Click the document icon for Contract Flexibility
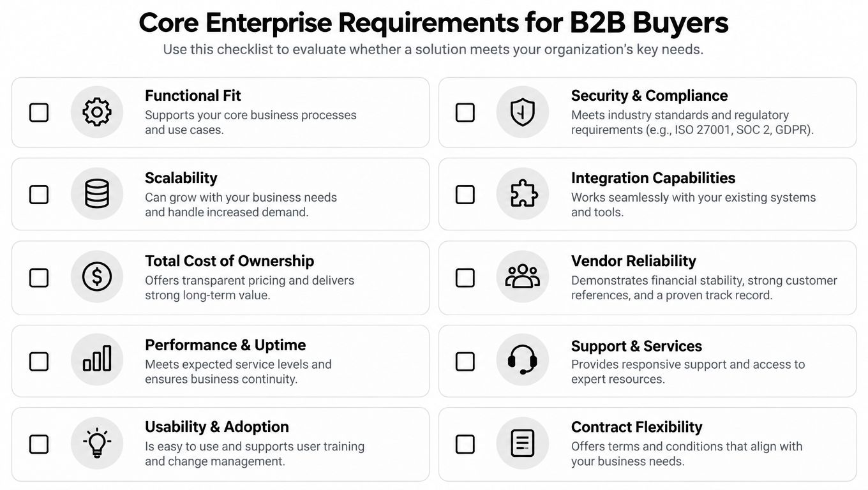 point(523,443)
